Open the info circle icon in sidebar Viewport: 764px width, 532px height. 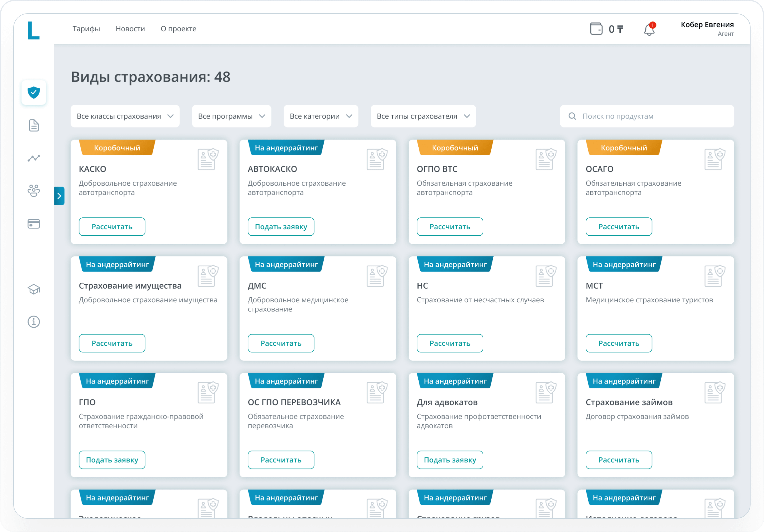click(34, 321)
